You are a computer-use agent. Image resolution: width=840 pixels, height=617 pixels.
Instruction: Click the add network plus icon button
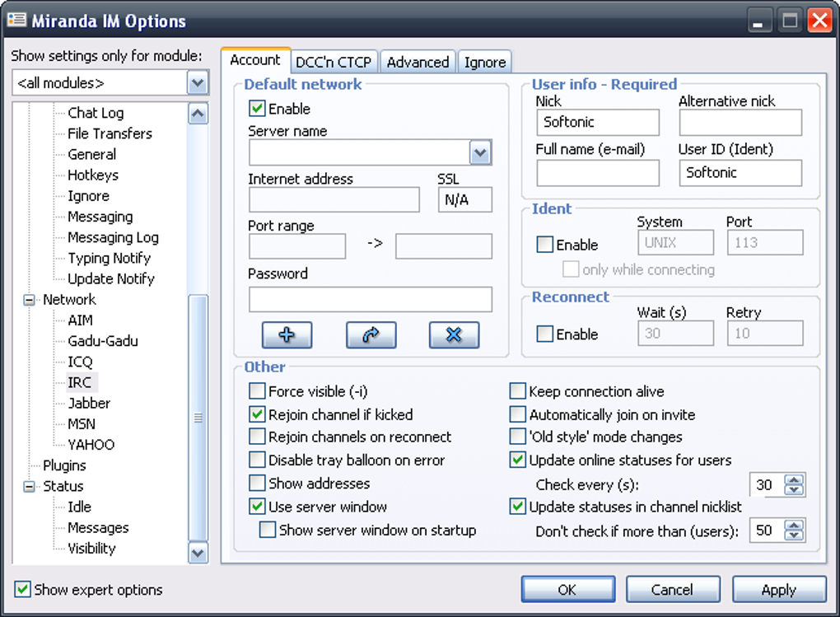[287, 335]
